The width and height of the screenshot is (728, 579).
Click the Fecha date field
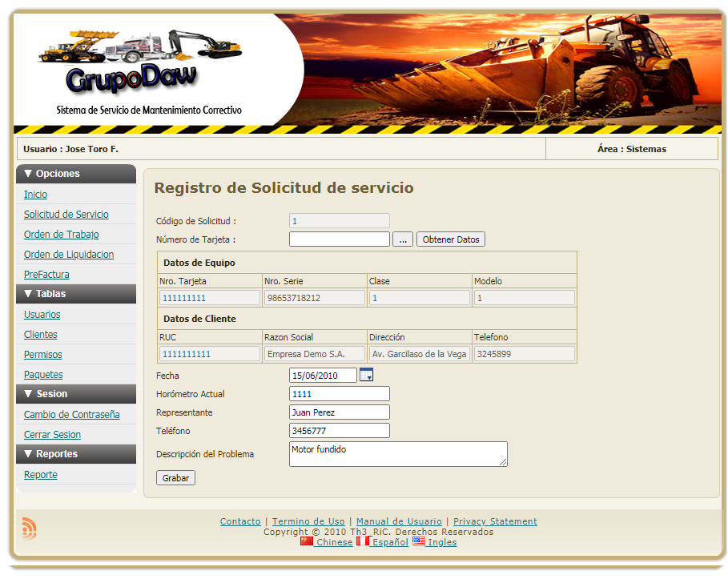click(x=323, y=375)
